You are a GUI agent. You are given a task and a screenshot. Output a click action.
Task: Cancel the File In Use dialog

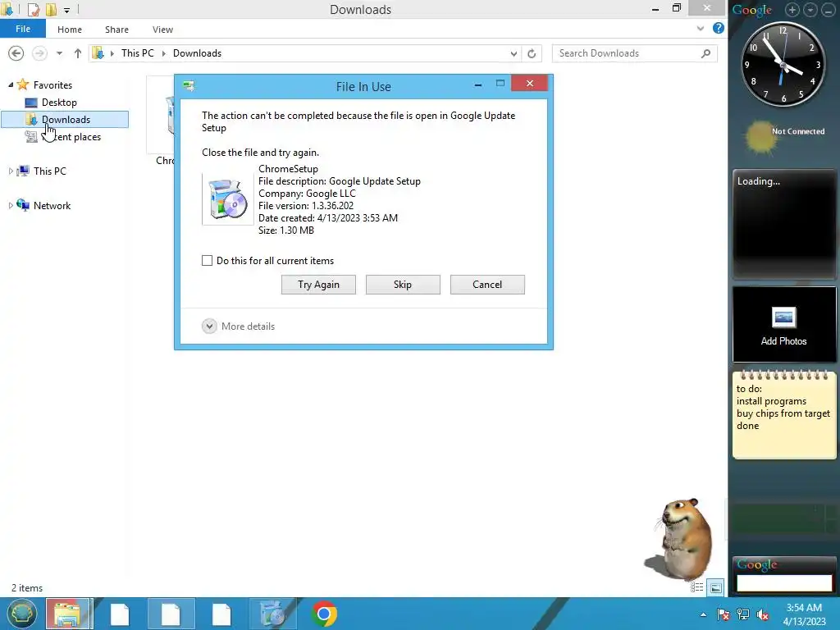pyautogui.click(x=487, y=285)
